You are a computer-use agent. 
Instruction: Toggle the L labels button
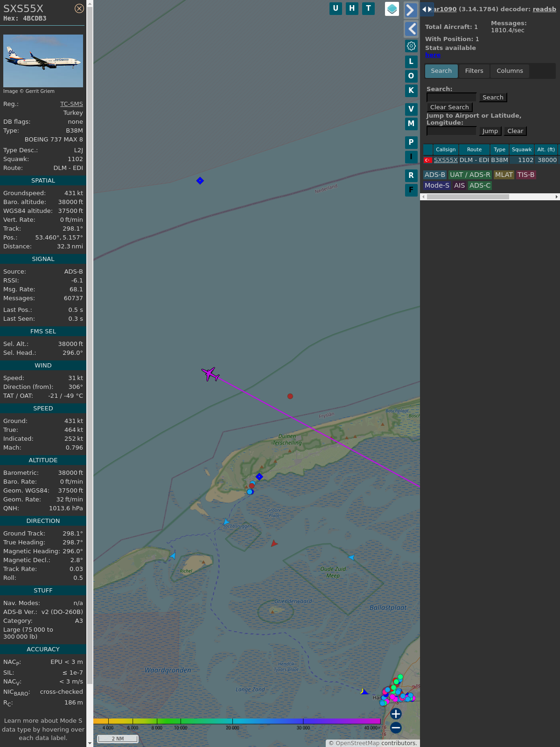point(411,62)
